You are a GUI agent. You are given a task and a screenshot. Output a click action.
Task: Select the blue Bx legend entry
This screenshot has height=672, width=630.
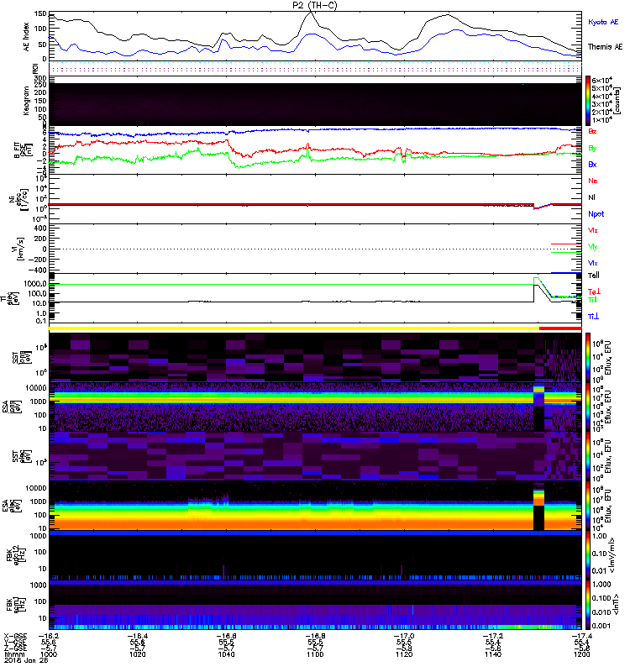592,164
